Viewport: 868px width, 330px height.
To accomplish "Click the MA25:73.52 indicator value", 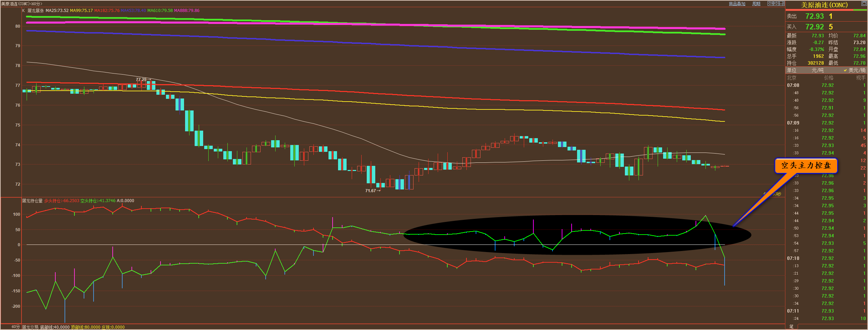I will coord(57,11).
